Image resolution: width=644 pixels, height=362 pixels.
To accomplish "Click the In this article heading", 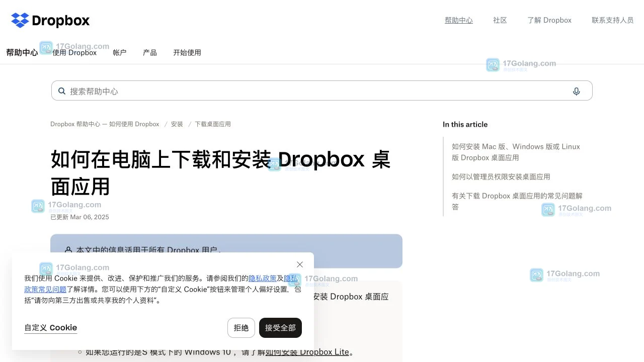I will 465,124.
